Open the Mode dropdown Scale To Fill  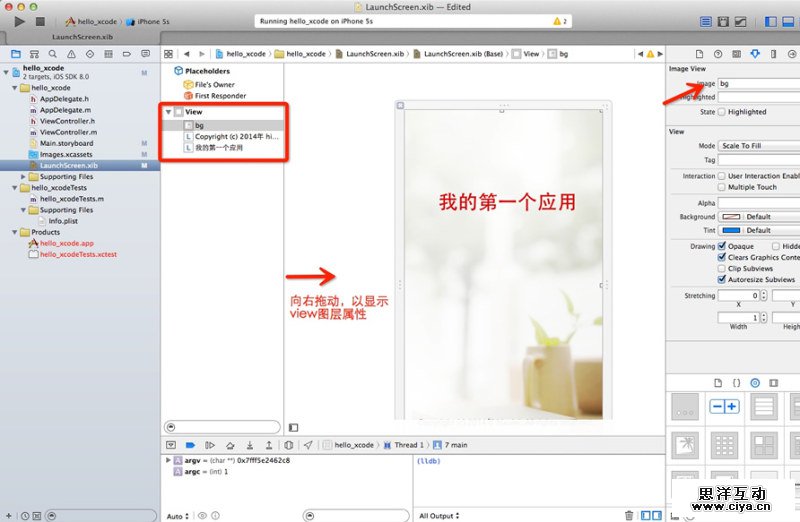[760, 146]
